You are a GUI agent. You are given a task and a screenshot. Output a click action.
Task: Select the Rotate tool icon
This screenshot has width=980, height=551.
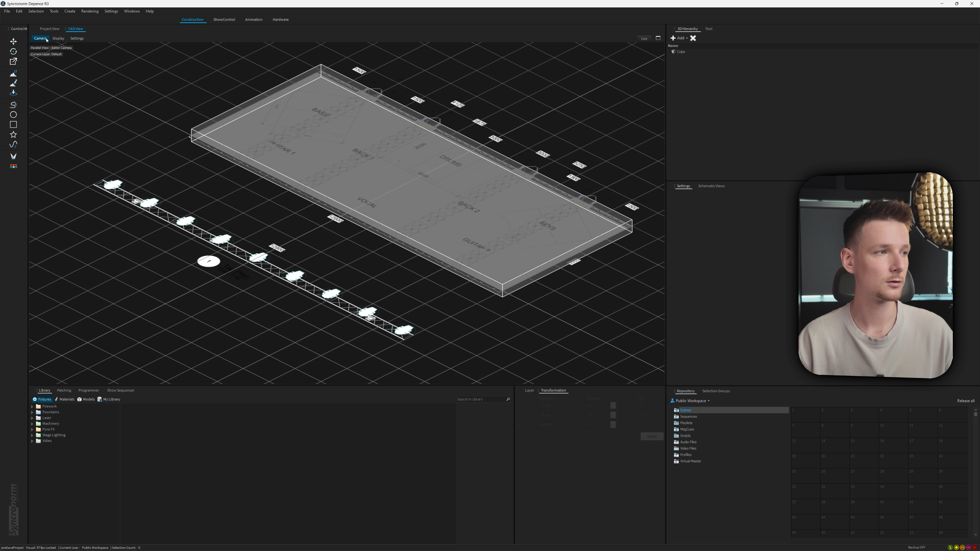coord(13,51)
